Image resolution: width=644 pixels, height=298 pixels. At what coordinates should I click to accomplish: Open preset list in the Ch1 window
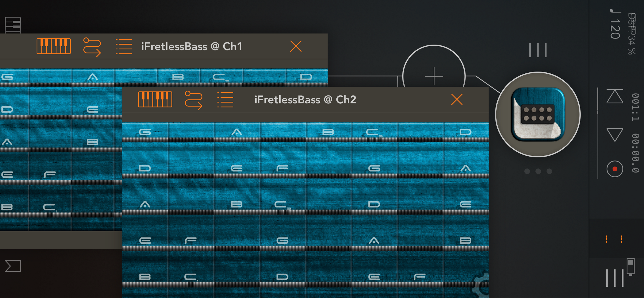pyautogui.click(x=124, y=47)
